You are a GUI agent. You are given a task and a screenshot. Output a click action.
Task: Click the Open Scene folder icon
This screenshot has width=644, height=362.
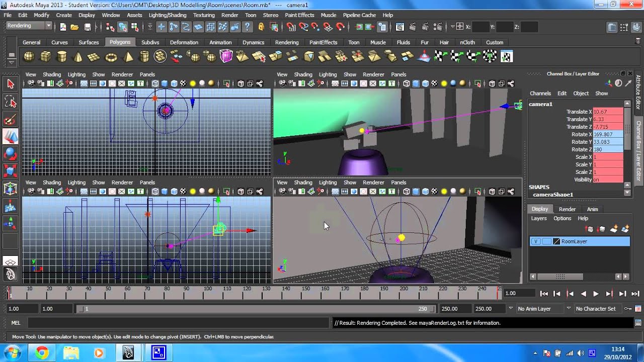(74, 27)
